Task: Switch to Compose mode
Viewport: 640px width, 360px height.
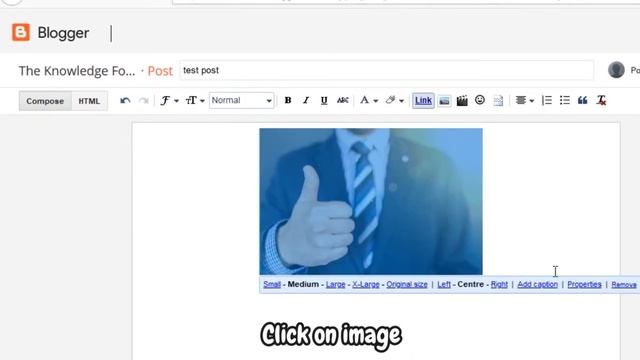Action: (45, 101)
